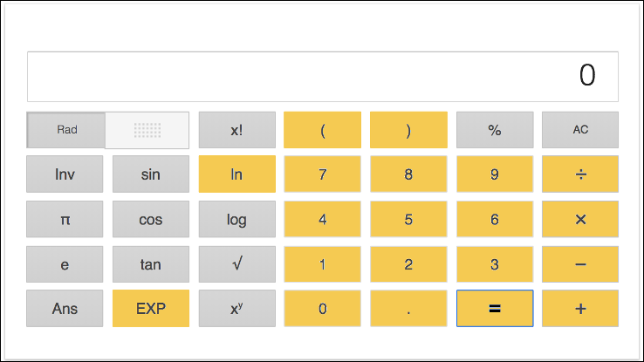
Task: Toggle the Inv inverse functions key
Action: 65,174
